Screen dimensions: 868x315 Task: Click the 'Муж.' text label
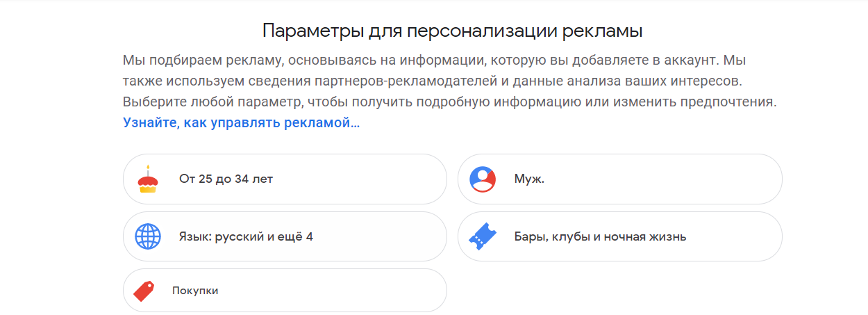529,179
